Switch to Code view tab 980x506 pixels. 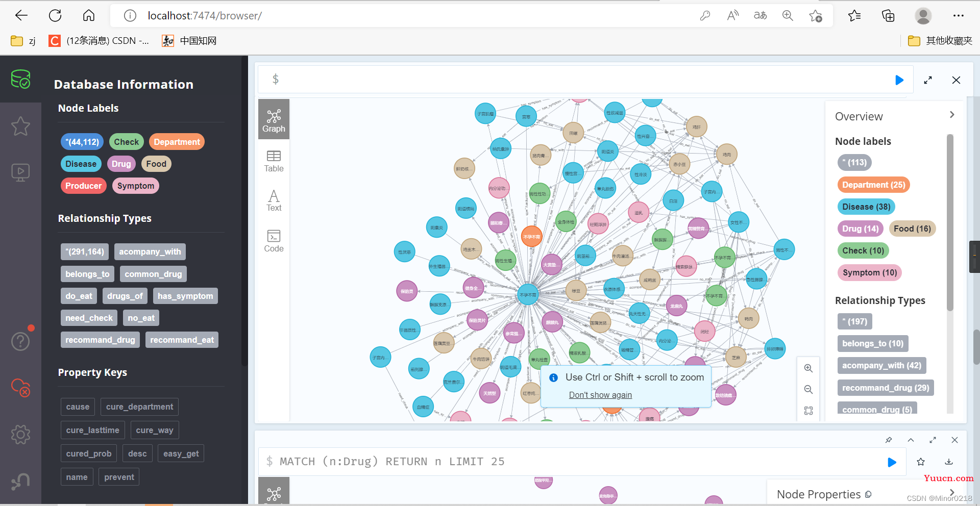pos(274,241)
